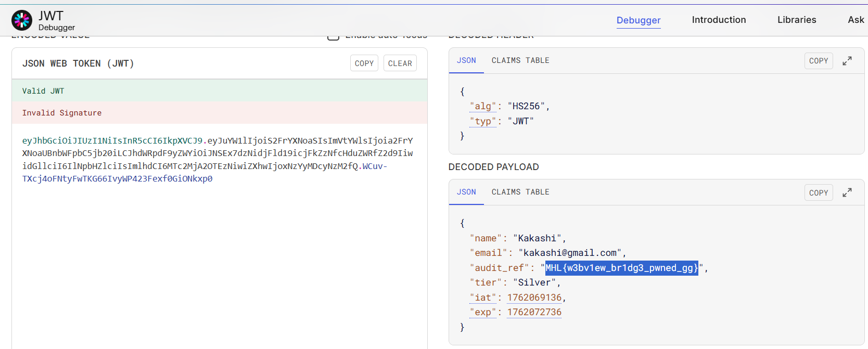Select the JSON tab in Decoded Payload
Viewport: 868px width, 349px height.
pyautogui.click(x=466, y=192)
